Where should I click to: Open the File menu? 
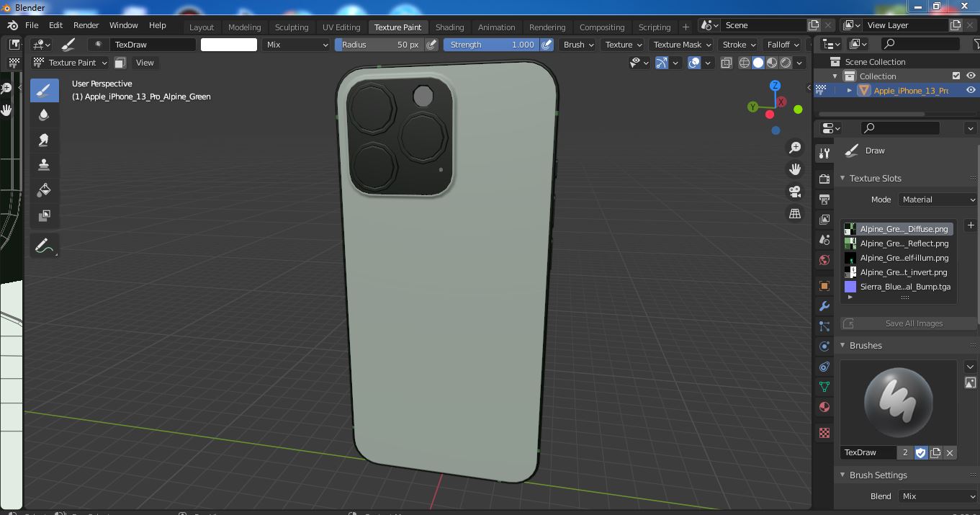tap(32, 25)
